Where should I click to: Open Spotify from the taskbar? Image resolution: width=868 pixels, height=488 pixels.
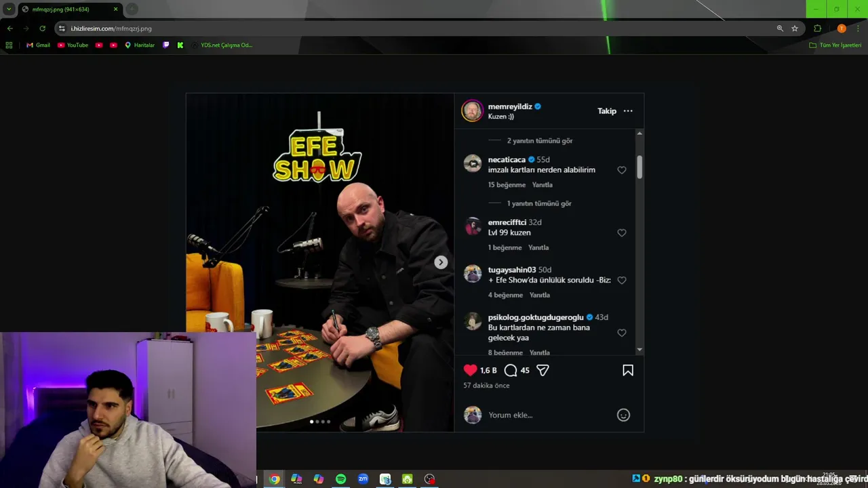[340, 479]
